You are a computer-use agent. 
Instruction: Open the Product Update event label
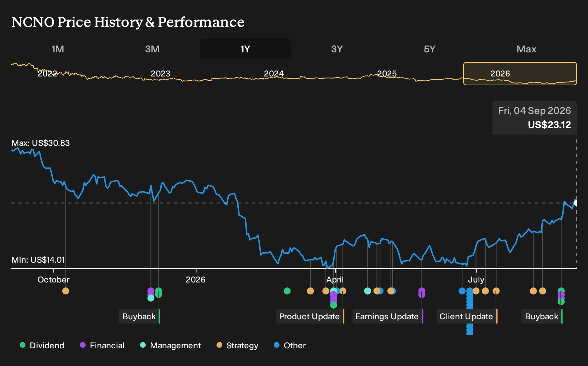[310, 316]
